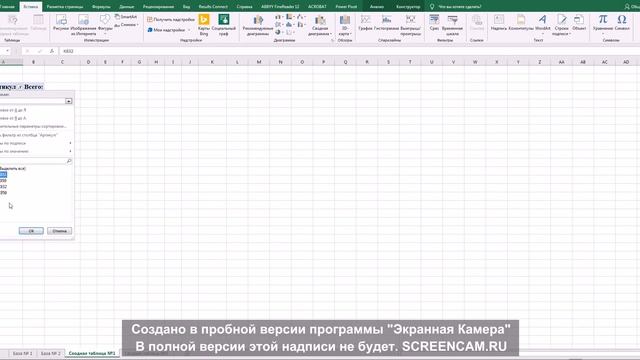Screen dimensions: 640x360
Task: Click Отмена in the filter popup
Action: click(x=60, y=231)
